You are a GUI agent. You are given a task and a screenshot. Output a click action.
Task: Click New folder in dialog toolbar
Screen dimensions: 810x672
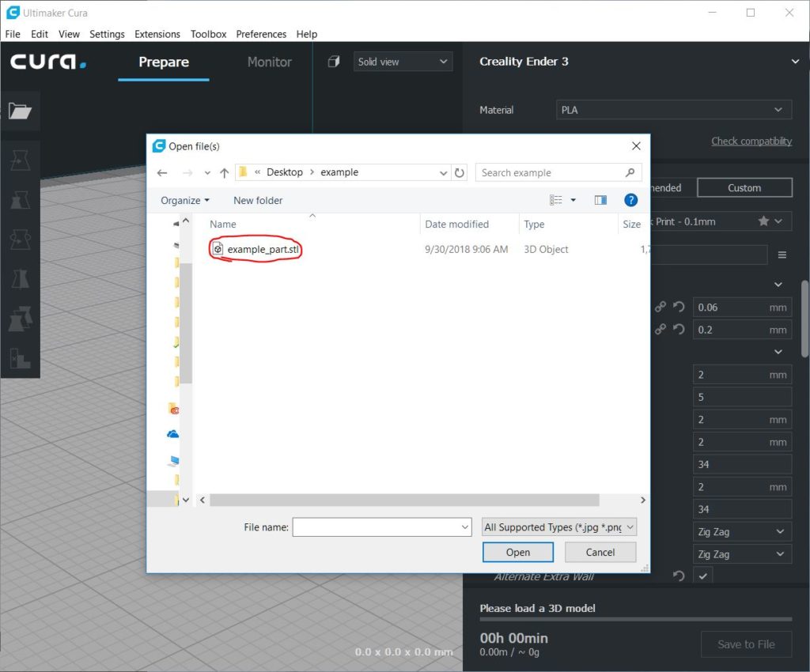coord(258,200)
